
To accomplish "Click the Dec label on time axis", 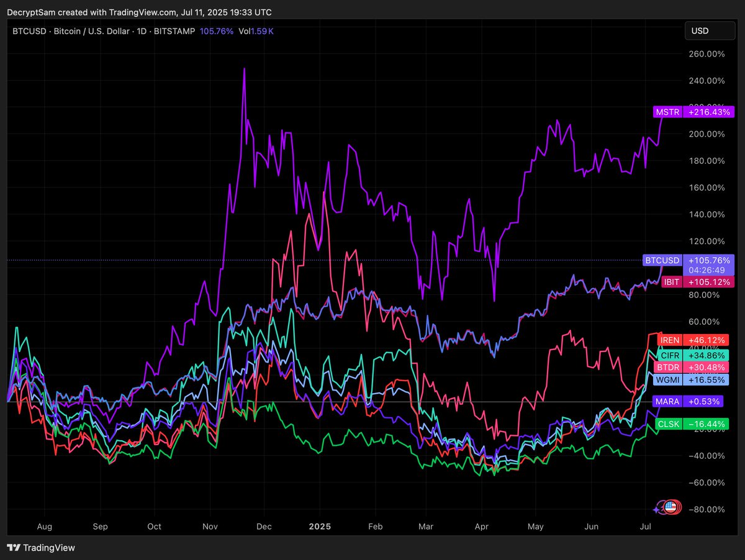I will point(263,526).
